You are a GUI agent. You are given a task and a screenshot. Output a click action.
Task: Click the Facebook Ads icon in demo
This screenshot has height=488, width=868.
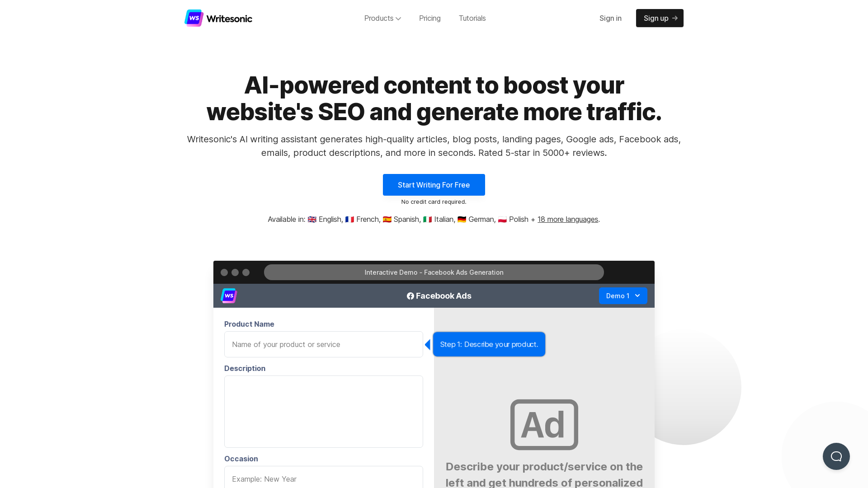(x=410, y=296)
